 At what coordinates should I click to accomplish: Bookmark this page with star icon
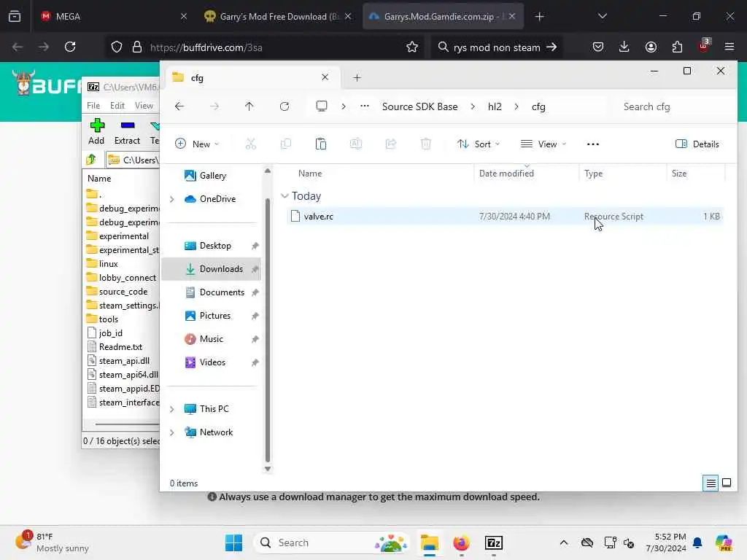(x=412, y=47)
